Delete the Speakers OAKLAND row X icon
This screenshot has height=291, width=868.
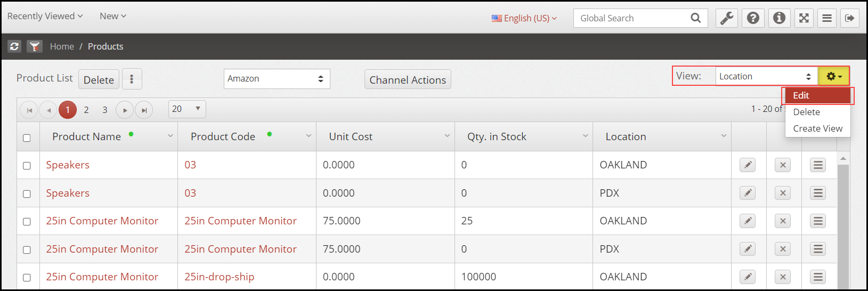(783, 165)
